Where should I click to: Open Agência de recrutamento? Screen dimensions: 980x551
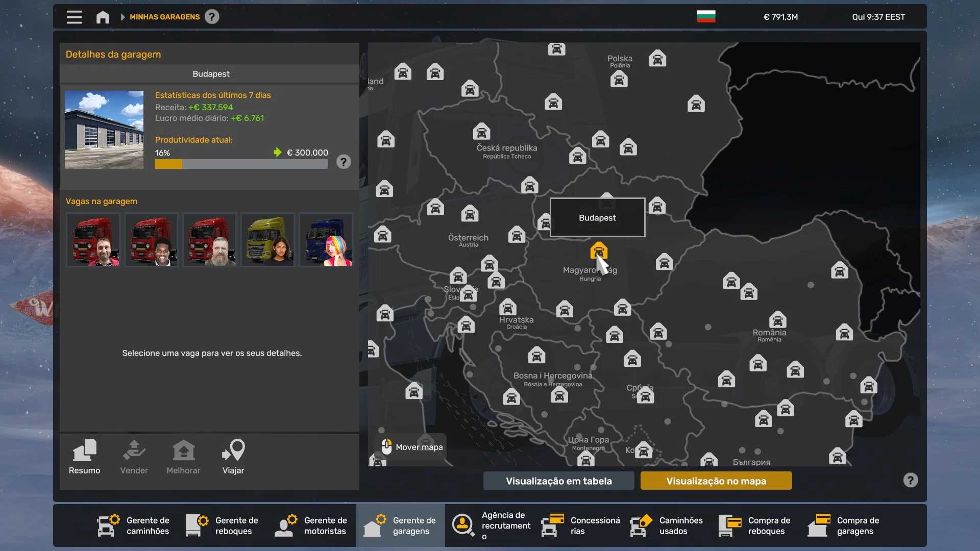[x=492, y=525]
